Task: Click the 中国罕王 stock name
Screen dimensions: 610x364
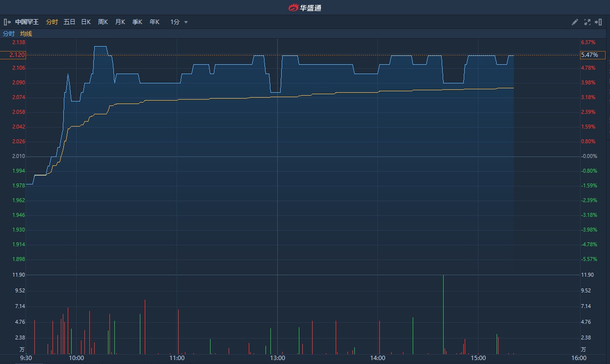Action: point(27,22)
